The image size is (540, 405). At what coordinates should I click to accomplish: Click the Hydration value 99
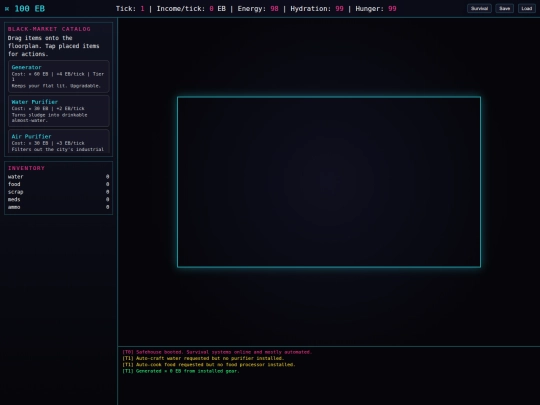pos(339,9)
